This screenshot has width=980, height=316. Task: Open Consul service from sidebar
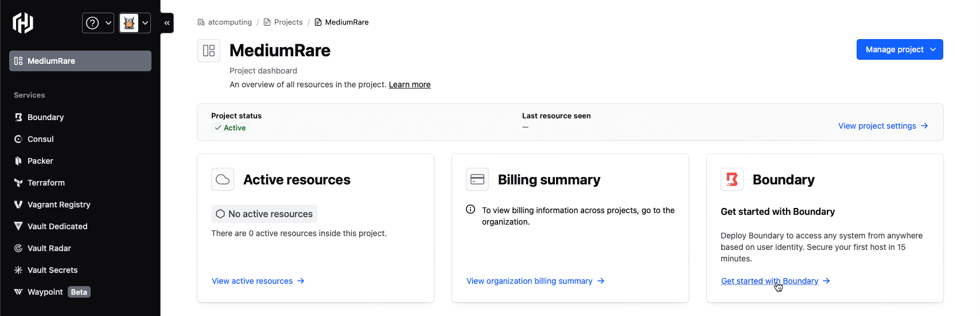tap(40, 139)
